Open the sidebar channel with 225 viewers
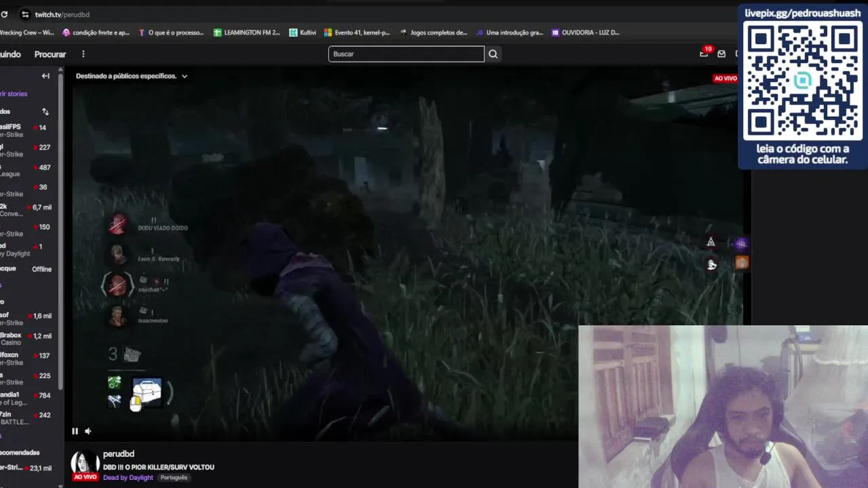The image size is (868, 488). pyautogui.click(x=27, y=378)
